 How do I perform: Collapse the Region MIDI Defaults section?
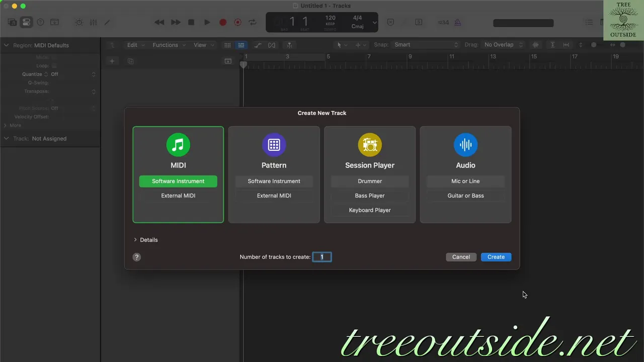7,45
